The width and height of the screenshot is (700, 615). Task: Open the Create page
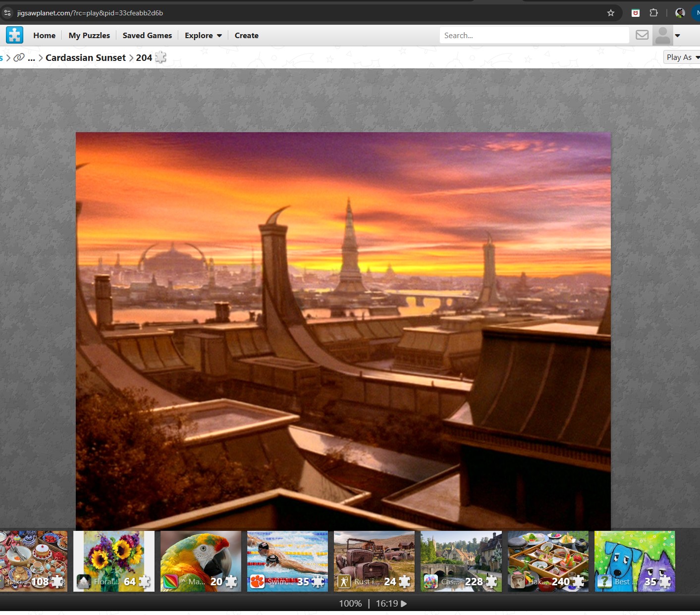(x=246, y=36)
